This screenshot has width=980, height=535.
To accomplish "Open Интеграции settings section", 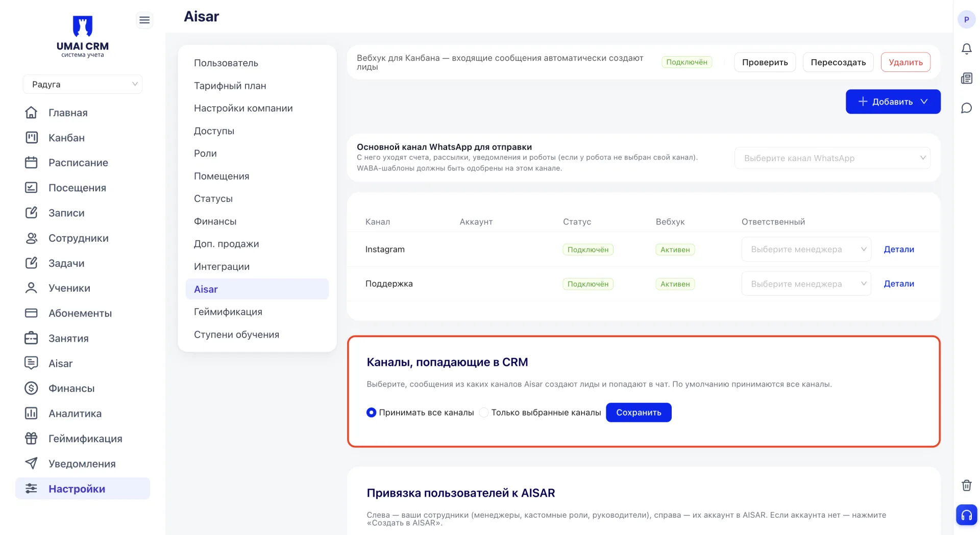I will coord(257,266).
